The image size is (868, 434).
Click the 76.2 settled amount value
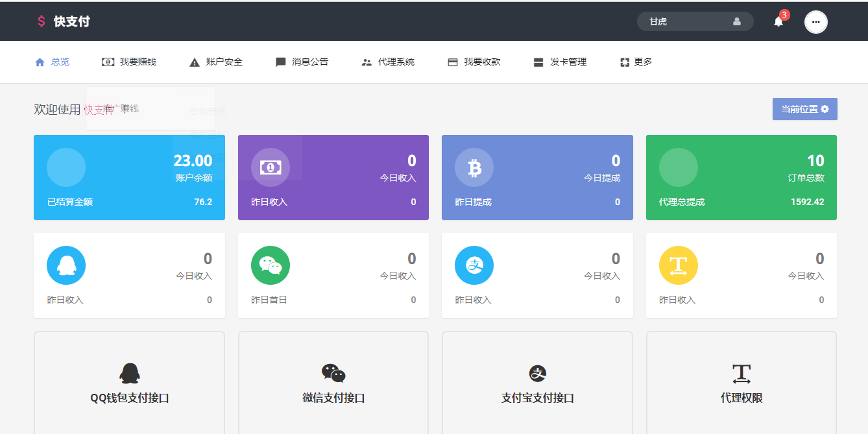[x=203, y=202]
